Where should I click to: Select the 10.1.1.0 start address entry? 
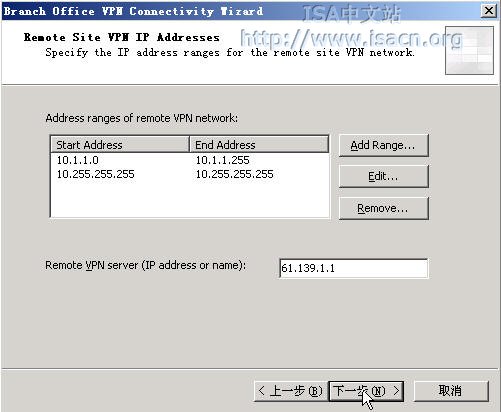(x=78, y=160)
